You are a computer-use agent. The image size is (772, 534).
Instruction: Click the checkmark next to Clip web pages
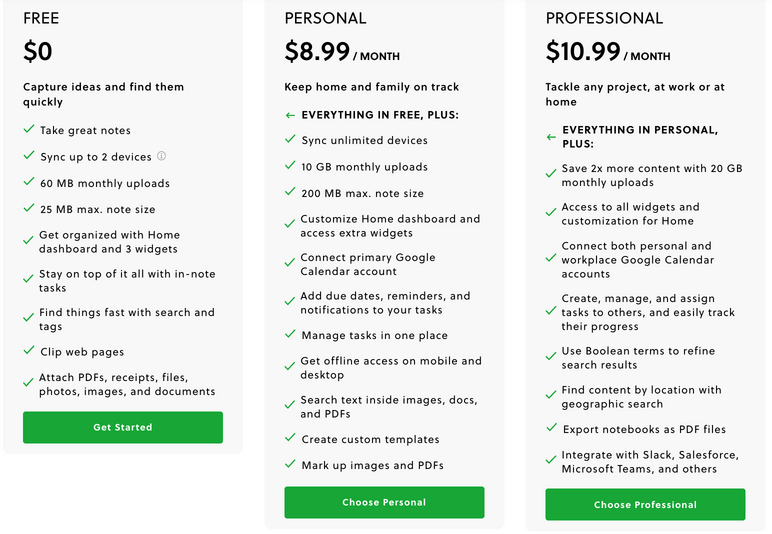coord(29,350)
